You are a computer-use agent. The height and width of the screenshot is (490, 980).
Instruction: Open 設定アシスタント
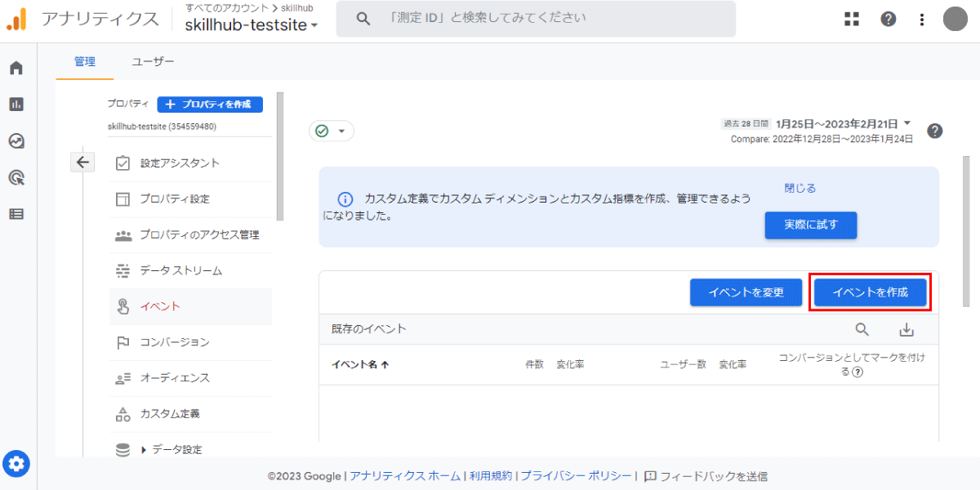coord(190,163)
